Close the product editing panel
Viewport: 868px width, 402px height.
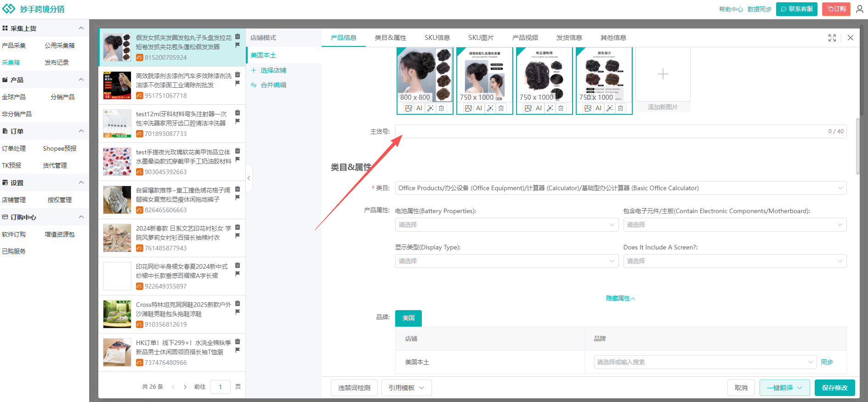click(x=851, y=38)
